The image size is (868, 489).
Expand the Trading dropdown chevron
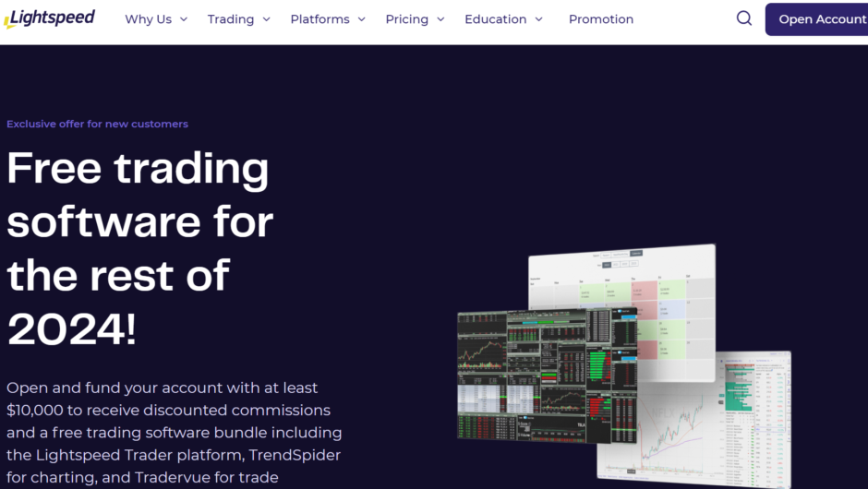pos(266,19)
